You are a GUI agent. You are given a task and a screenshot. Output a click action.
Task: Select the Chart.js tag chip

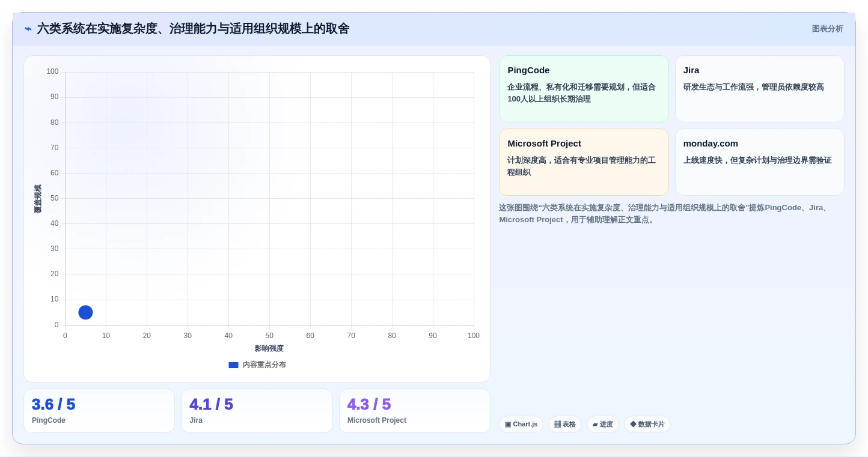click(x=521, y=425)
